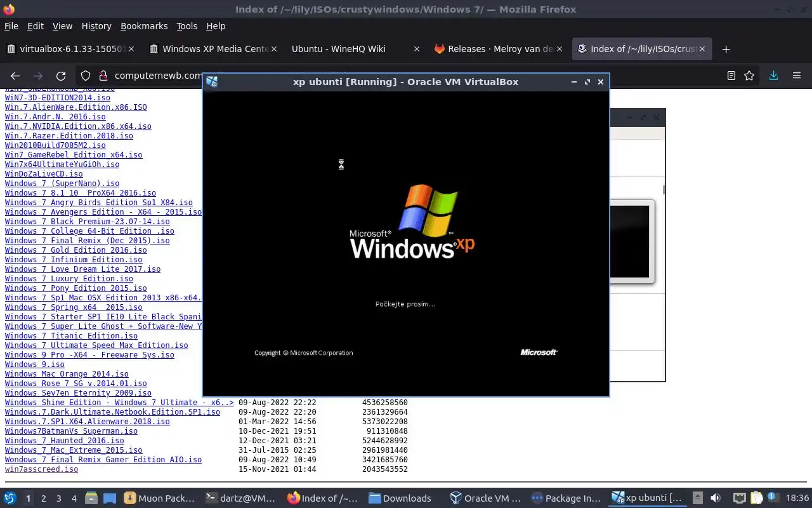The height and width of the screenshot is (508, 812).
Task: Open the clipboard tray icon
Action: (757, 498)
